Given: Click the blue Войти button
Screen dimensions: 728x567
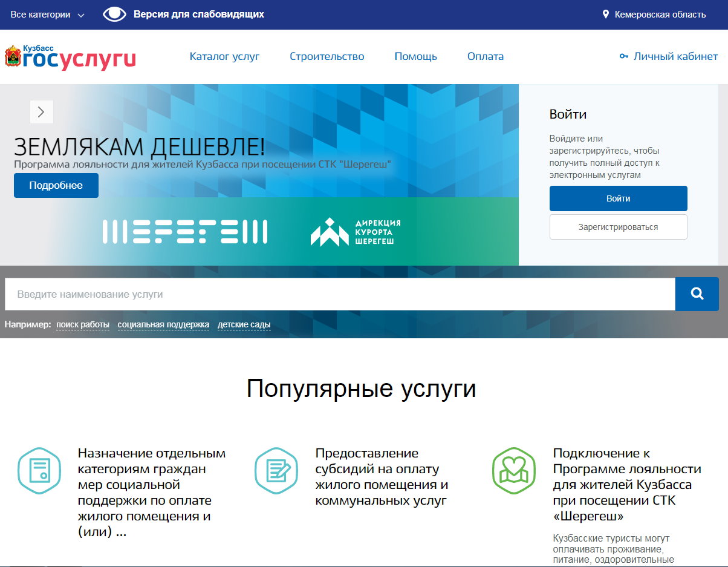Looking at the screenshot, I should click(618, 198).
